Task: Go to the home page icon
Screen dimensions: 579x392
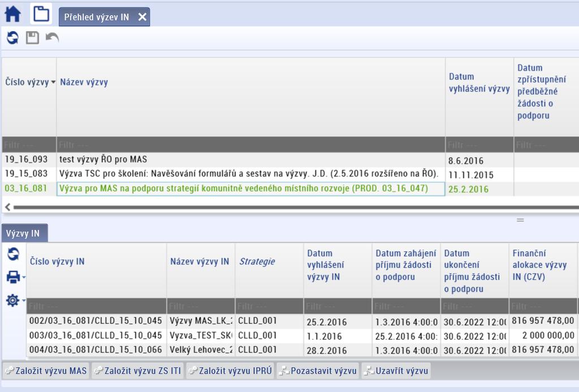Action: 12,14
